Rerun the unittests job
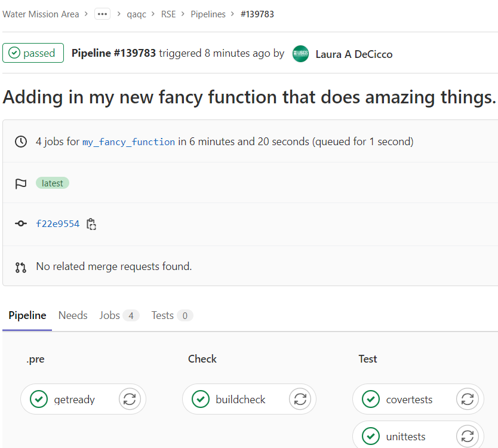 tap(468, 436)
